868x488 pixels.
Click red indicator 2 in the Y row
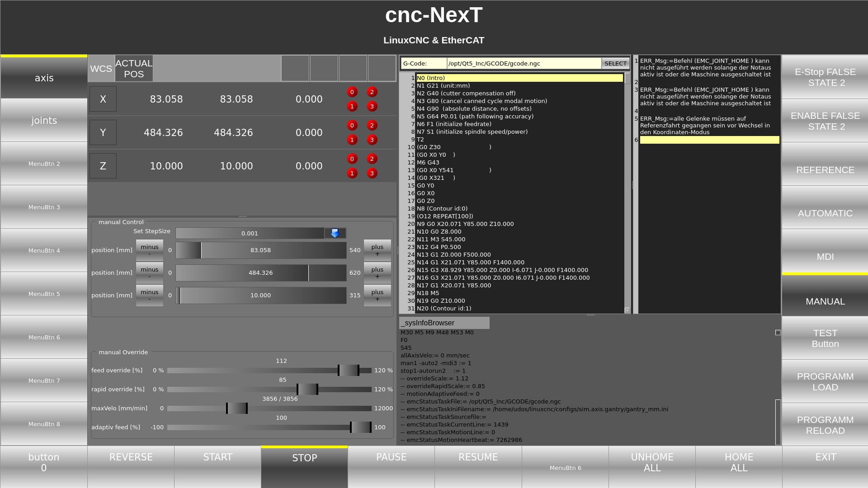[x=372, y=126]
